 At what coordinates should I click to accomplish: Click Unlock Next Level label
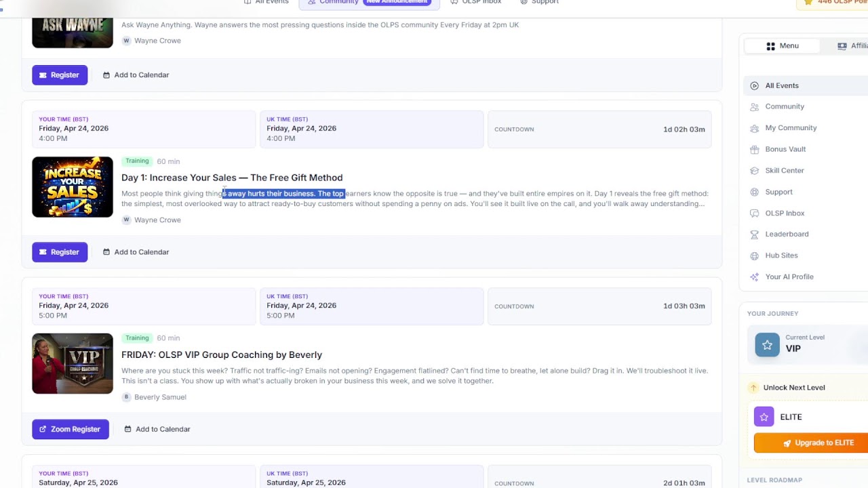(x=794, y=388)
